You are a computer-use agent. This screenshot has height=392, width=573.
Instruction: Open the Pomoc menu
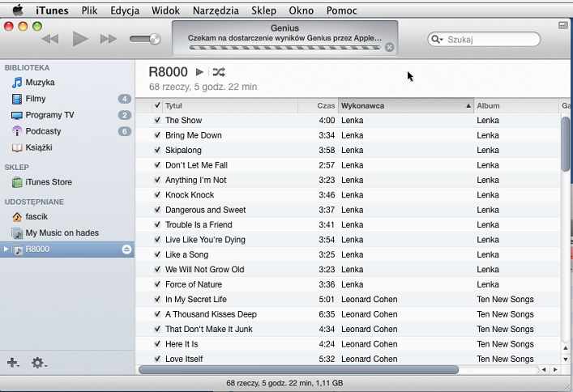[x=342, y=11]
